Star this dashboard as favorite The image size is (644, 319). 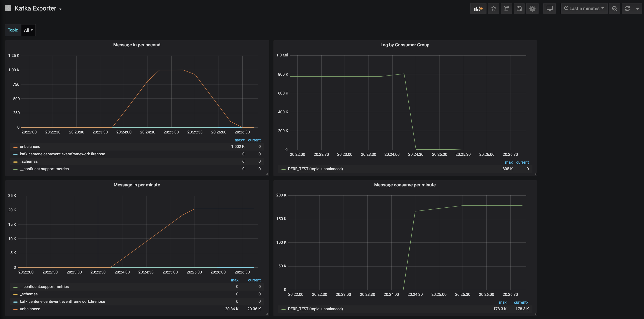(493, 9)
